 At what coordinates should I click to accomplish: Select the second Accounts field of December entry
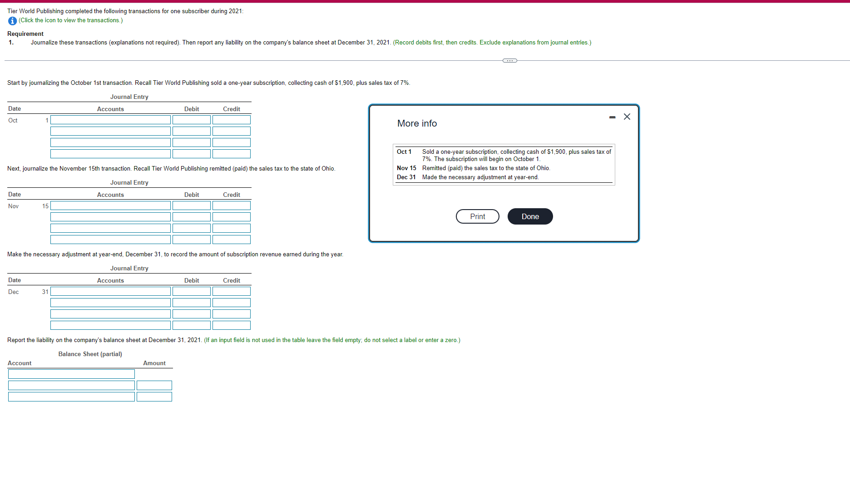coord(110,303)
